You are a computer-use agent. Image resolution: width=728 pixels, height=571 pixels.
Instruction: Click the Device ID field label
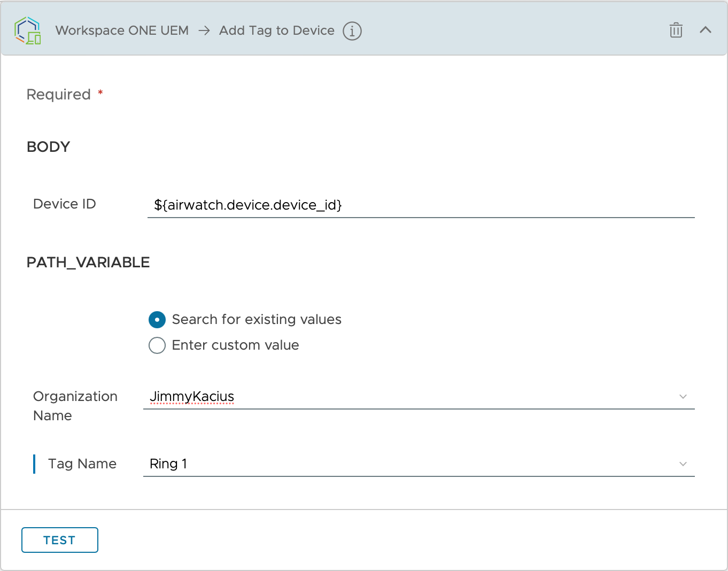point(64,204)
